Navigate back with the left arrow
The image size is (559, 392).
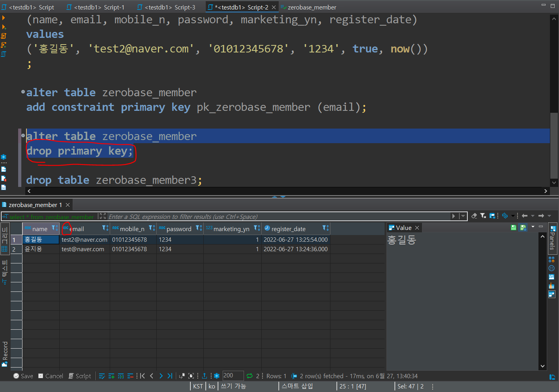(x=525, y=216)
